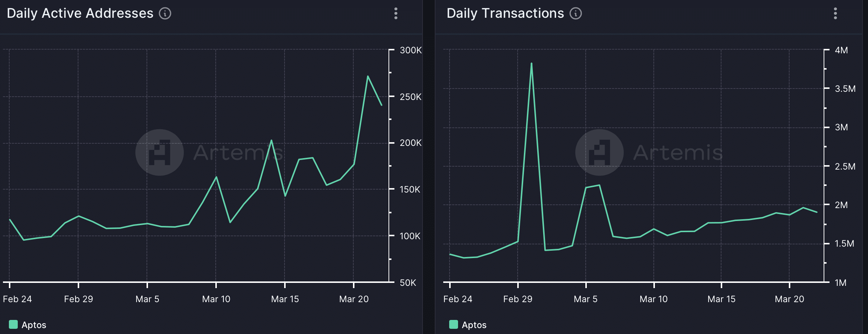Toggle Aptos legend swatch in Active Addresses
The width and height of the screenshot is (868, 334).
[13, 325]
